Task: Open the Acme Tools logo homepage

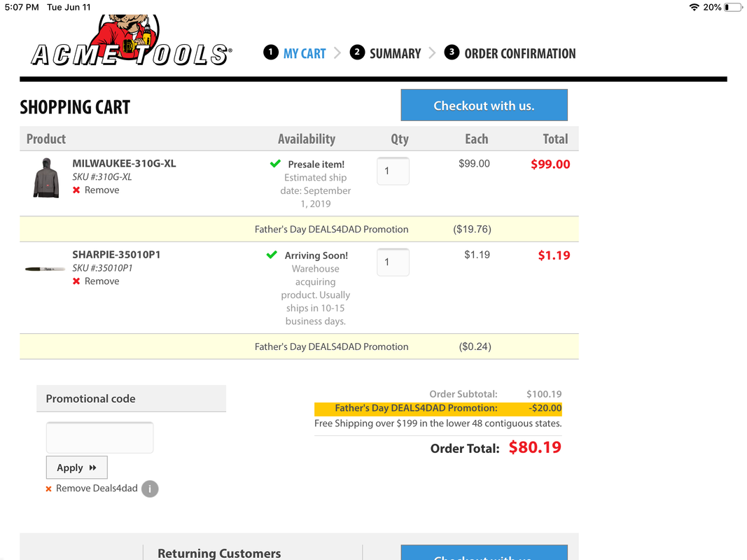Action: (x=132, y=41)
